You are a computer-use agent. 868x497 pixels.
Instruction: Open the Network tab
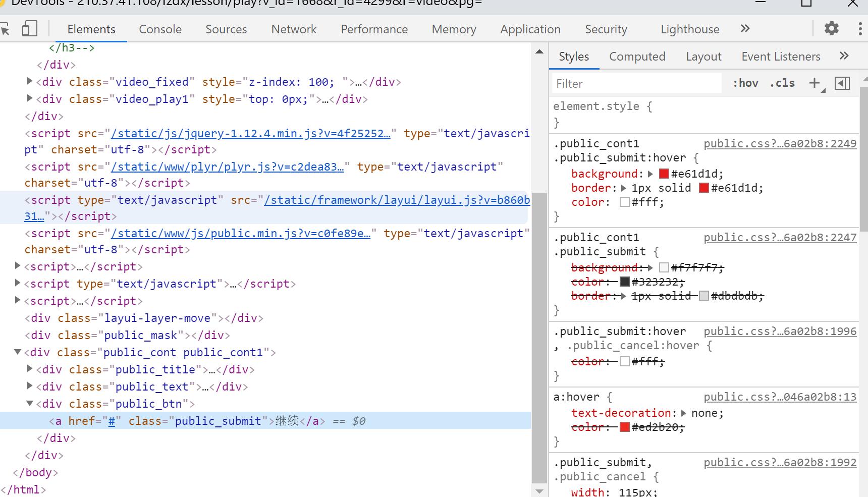click(294, 29)
